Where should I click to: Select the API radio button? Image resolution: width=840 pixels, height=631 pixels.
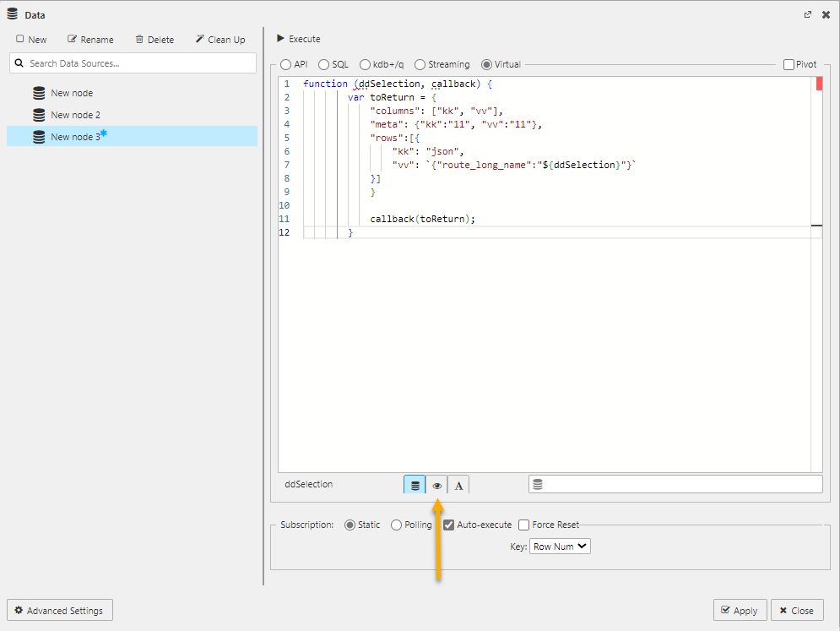click(x=285, y=64)
